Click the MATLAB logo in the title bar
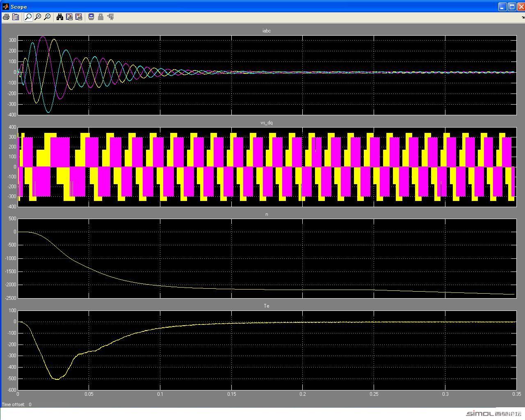This screenshot has width=525, height=420. coord(5,7)
